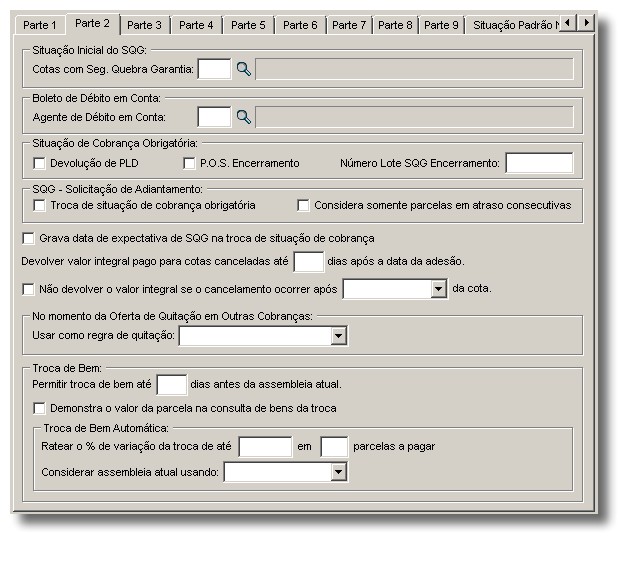Click the Cotas com Seg. Quebra Garantia description box
This screenshot has width=618, height=564.
pyautogui.click(x=414, y=69)
